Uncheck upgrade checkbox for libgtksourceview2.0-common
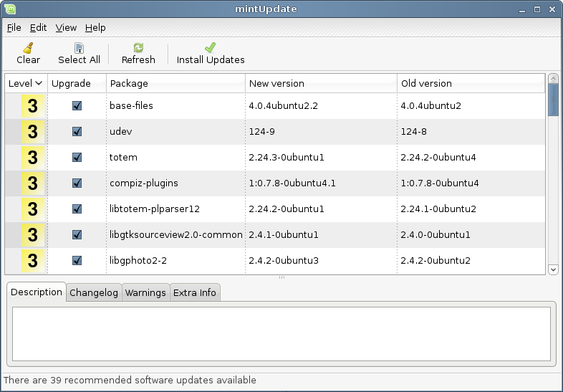 coord(77,235)
